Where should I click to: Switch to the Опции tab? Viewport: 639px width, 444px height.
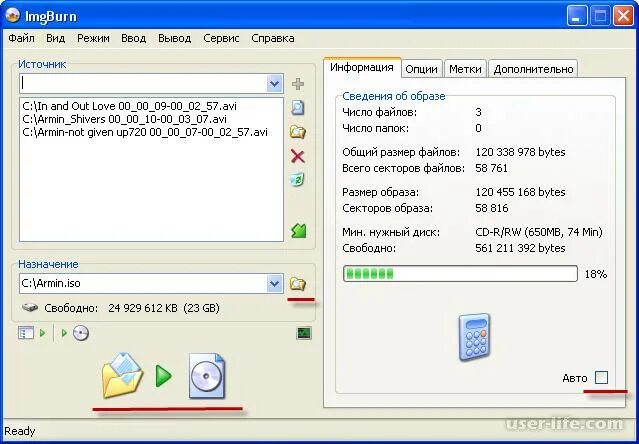[x=421, y=69]
